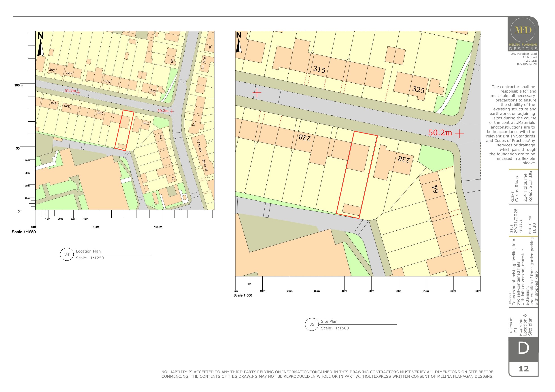Click the drawing number 35 circle
This screenshot has height=392, width=555.
(x=312, y=324)
